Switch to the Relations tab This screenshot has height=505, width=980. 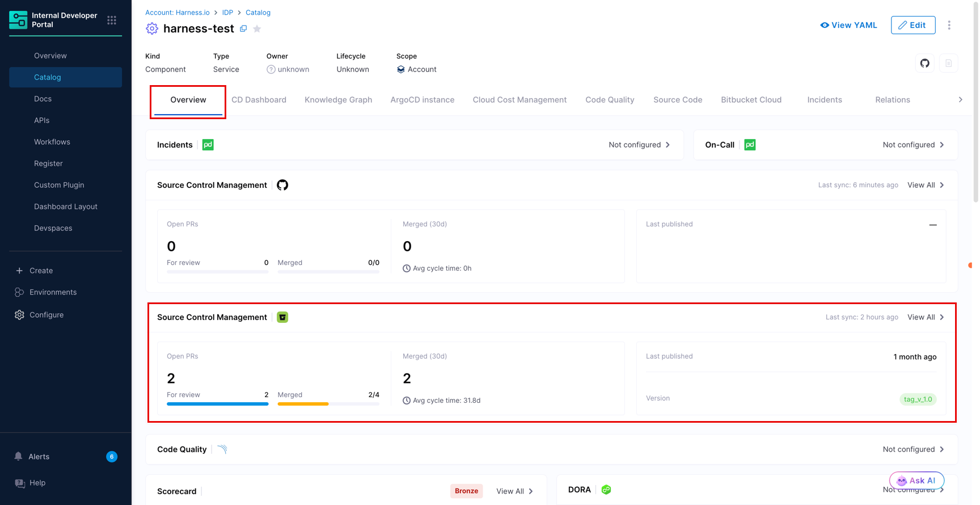click(893, 100)
